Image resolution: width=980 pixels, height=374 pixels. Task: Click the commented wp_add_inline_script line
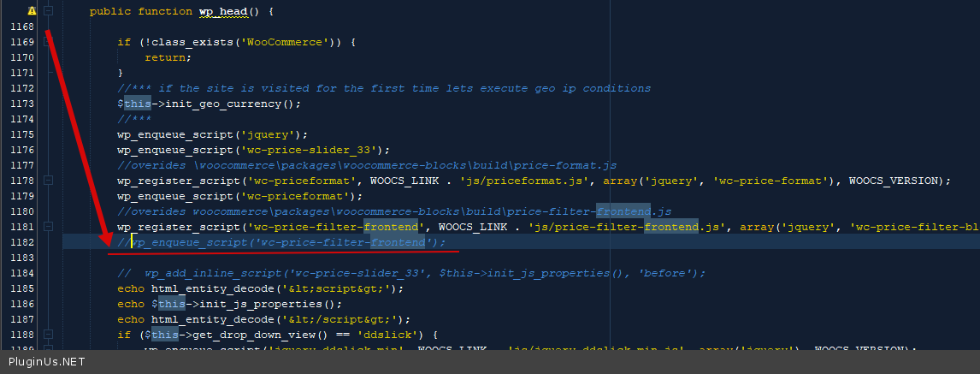point(410,273)
